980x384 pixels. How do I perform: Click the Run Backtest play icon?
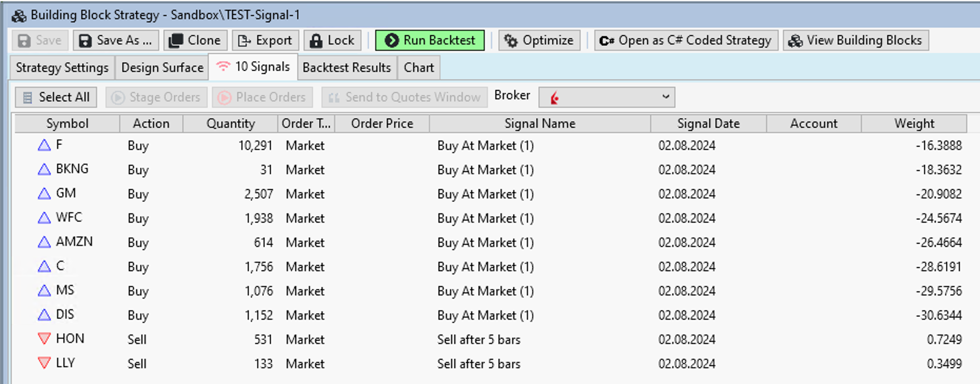pos(391,41)
